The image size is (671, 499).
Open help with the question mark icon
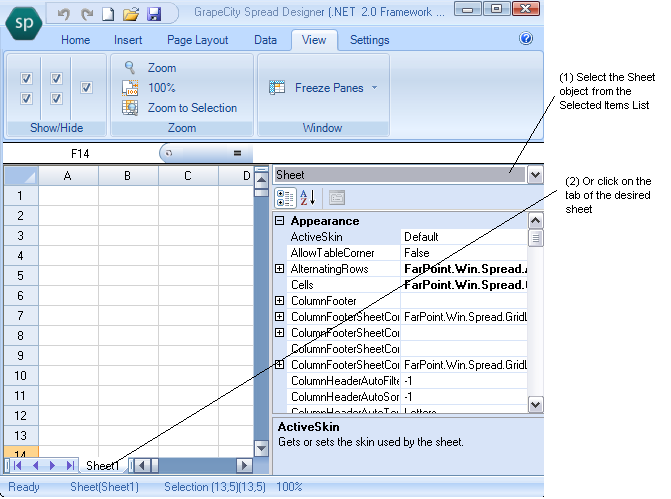[x=526, y=39]
